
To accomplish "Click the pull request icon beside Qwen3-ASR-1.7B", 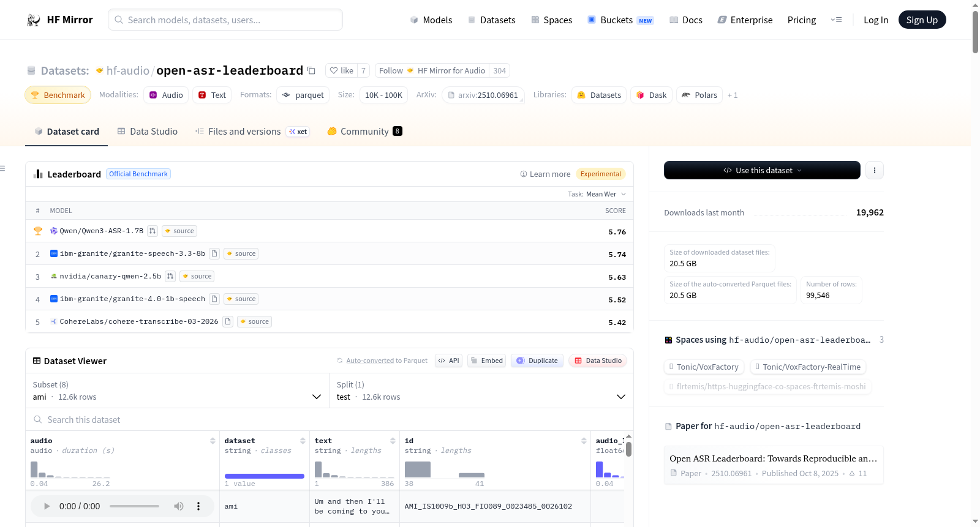I will coord(153,231).
